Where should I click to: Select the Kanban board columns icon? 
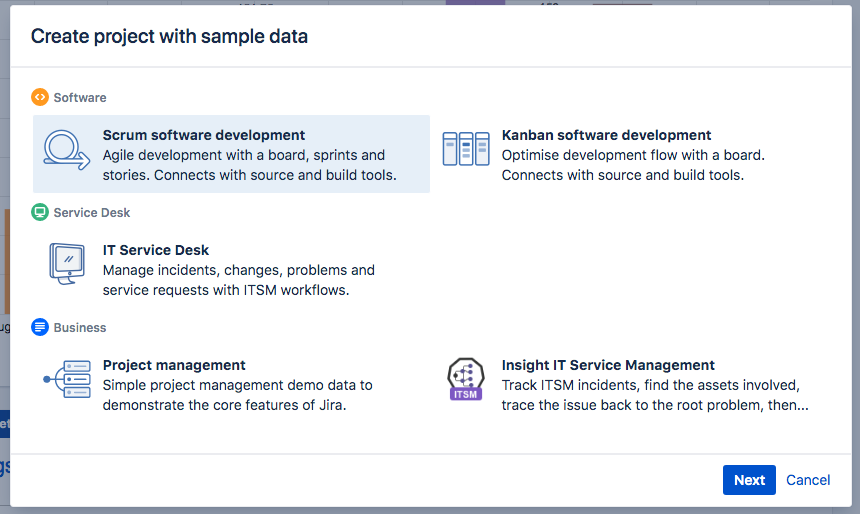[x=466, y=149]
